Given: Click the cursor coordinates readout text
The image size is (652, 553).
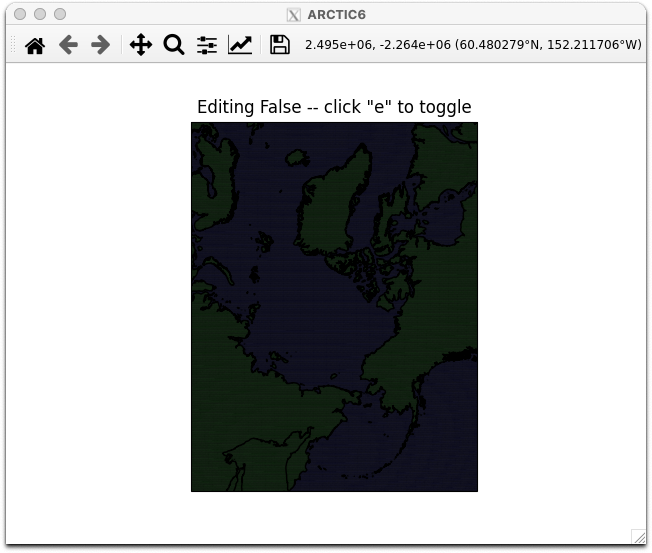Looking at the screenshot, I should coord(473,45).
